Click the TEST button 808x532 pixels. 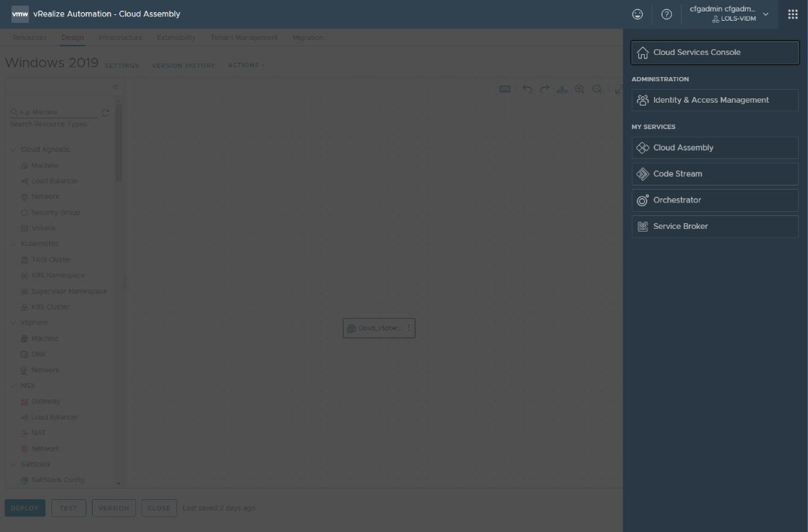pos(68,508)
